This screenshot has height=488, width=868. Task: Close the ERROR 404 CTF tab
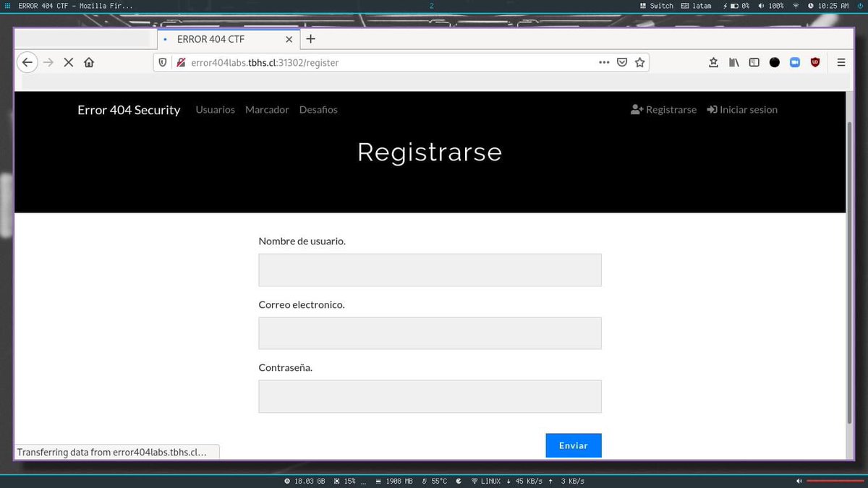289,40
